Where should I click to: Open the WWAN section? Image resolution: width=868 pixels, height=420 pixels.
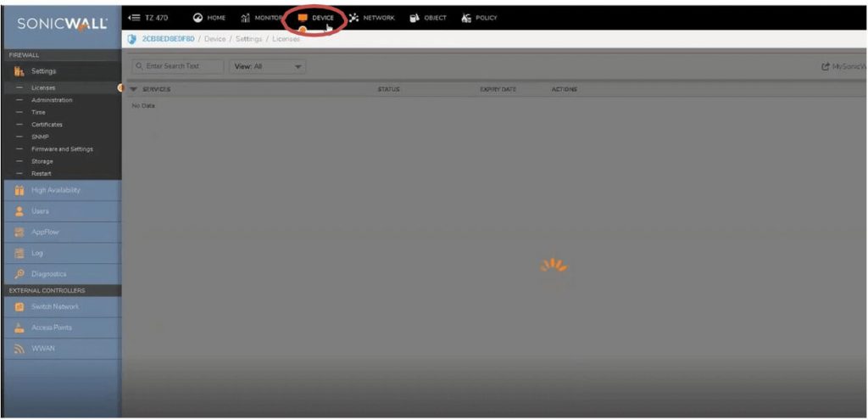(62, 349)
